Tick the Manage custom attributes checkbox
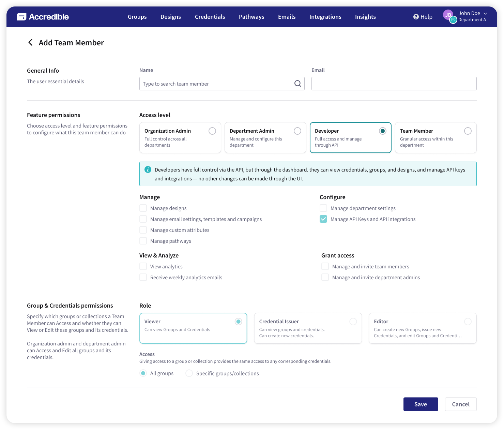Screen dimensions: 504x430 (x=143, y=230)
